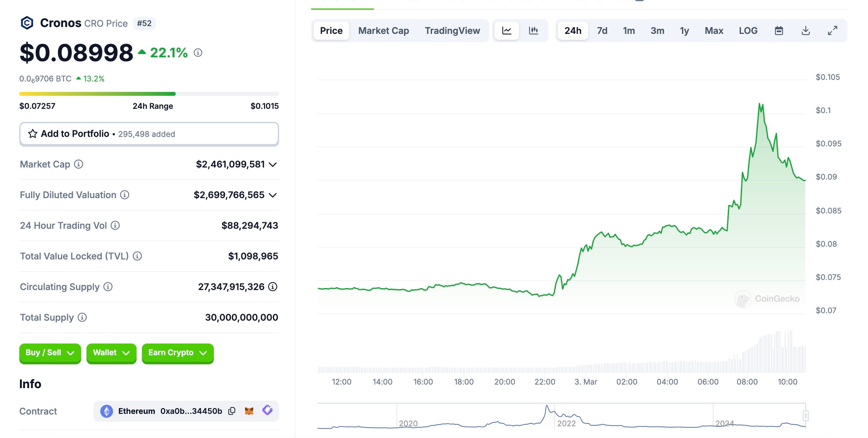This screenshot has height=438, width=868.
Task: Expand the Market Cap value chevron
Action: tap(273, 165)
